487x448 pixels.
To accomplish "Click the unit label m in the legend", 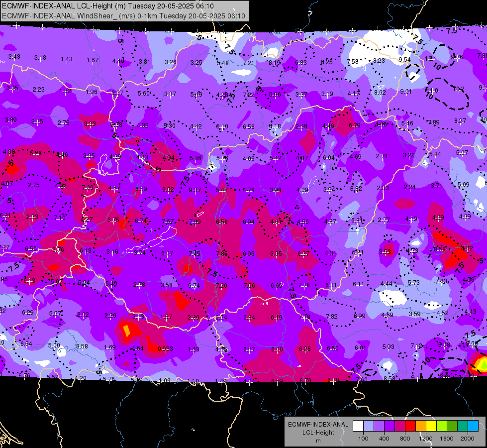I will [318, 441].
